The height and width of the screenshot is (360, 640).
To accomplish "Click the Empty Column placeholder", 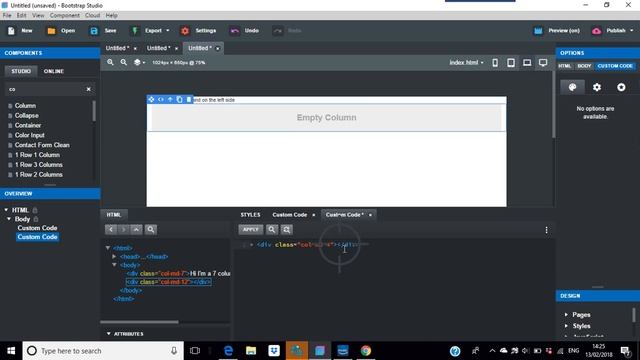I will (x=327, y=118).
